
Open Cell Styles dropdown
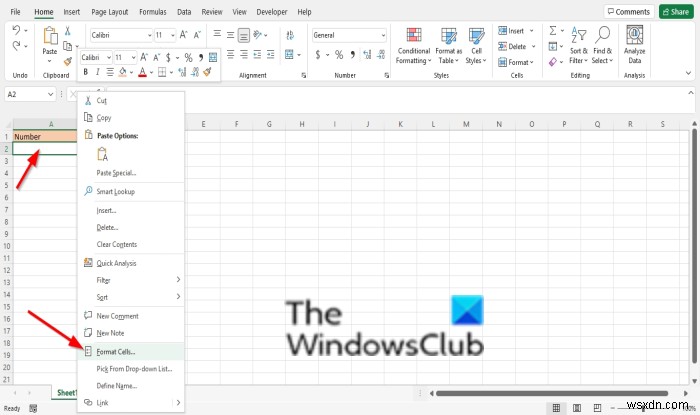click(x=476, y=46)
